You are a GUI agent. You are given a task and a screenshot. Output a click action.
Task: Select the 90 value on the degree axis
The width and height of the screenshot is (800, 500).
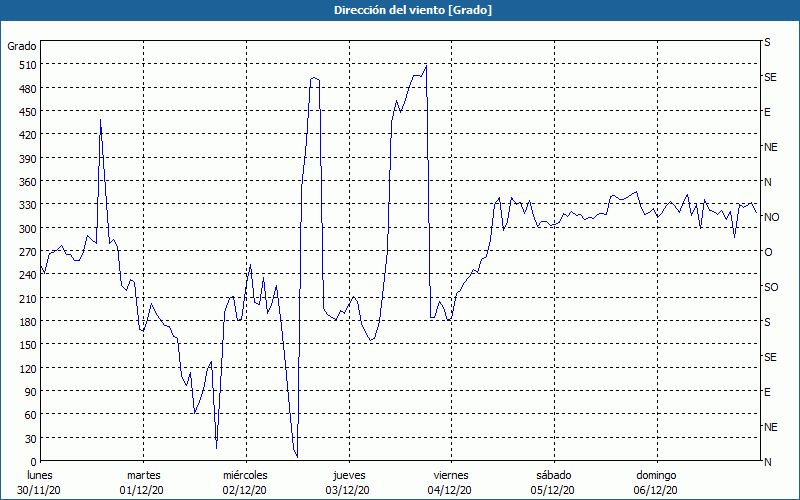coord(30,392)
